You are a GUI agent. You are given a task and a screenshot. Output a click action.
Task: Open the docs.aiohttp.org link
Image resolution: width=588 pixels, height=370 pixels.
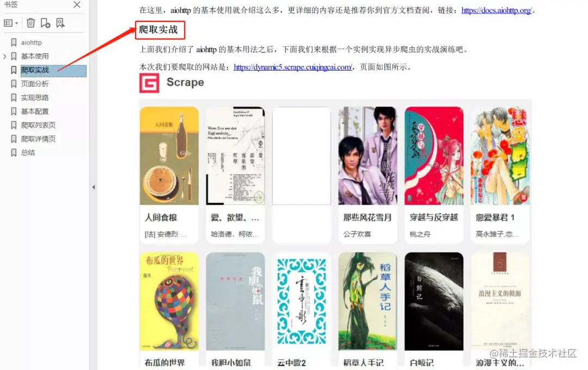[x=496, y=10]
